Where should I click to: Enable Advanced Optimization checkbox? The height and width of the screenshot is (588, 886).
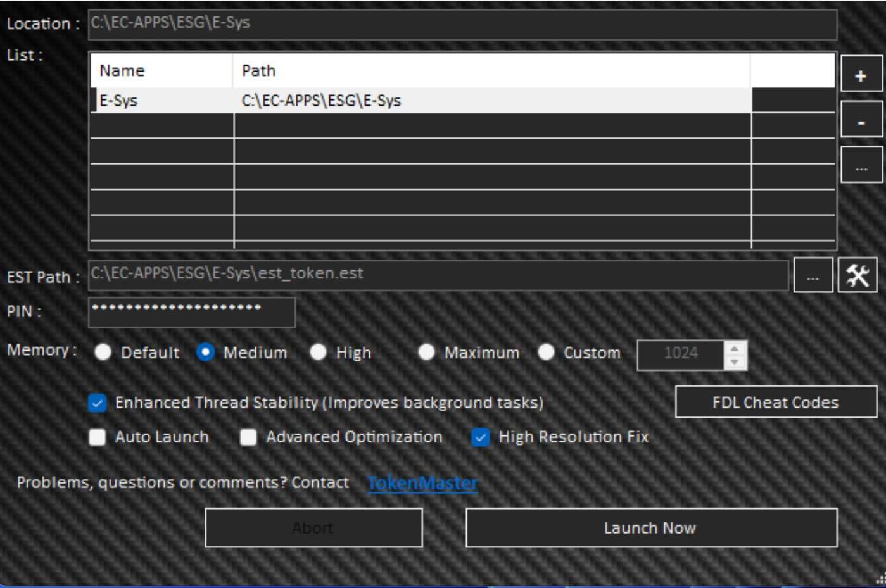pyautogui.click(x=248, y=437)
